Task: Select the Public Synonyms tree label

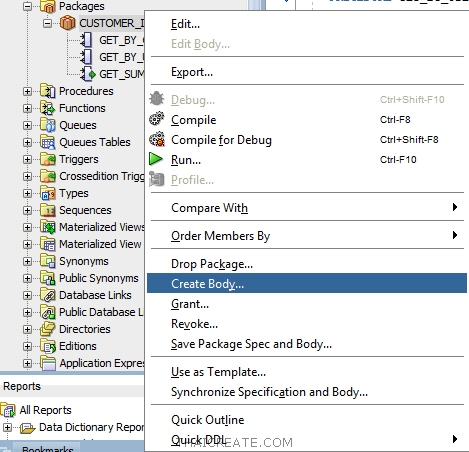Action: pos(99,278)
